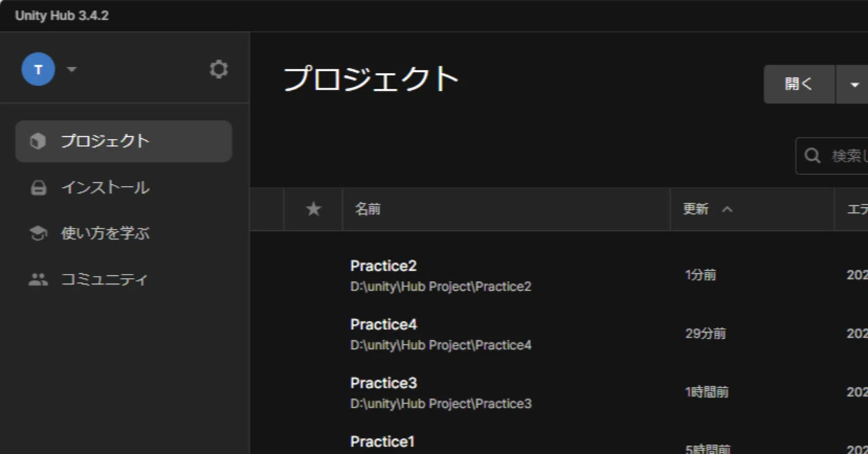The height and width of the screenshot is (454, 868).
Task: Click the Learn graduation cap icon
Action: pyautogui.click(x=38, y=234)
